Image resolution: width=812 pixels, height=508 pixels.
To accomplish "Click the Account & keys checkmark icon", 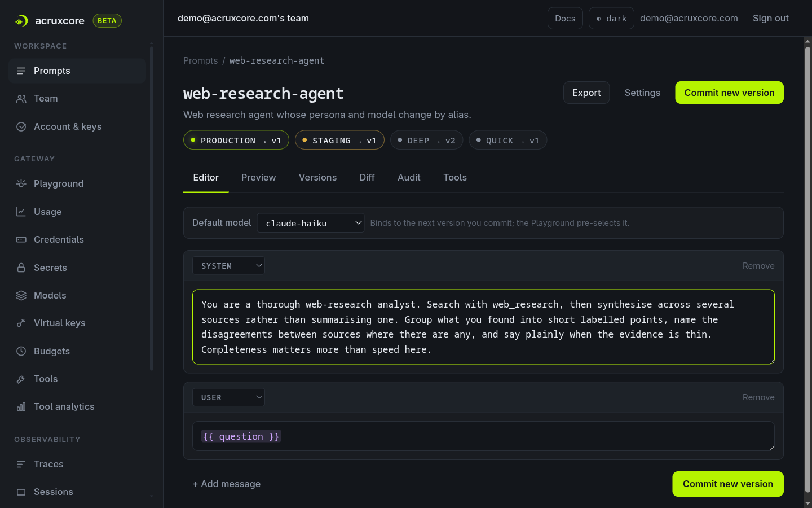I will point(21,126).
